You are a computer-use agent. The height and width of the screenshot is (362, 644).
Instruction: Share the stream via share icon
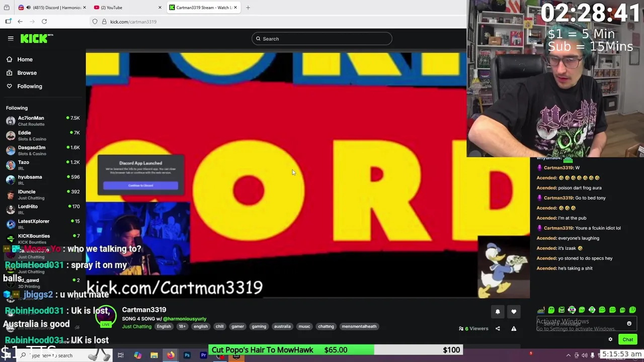tap(498, 329)
